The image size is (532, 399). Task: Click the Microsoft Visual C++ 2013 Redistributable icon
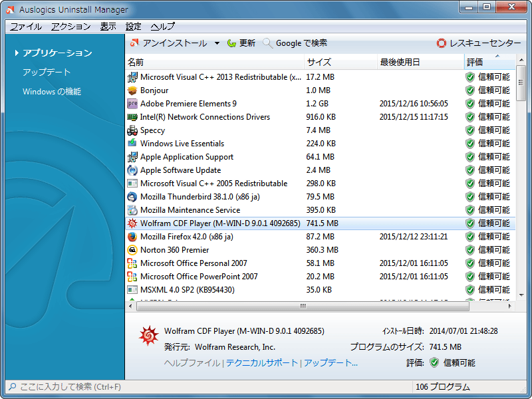click(x=132, y=77)
